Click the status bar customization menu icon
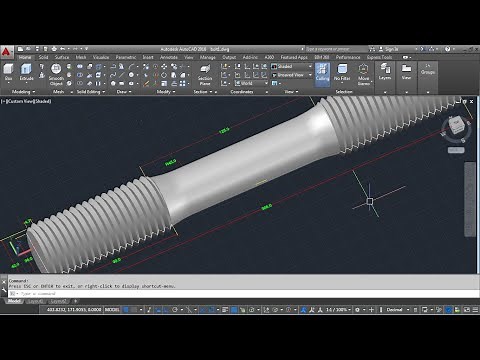Viewport: 480px width, 360px height. 475,310
